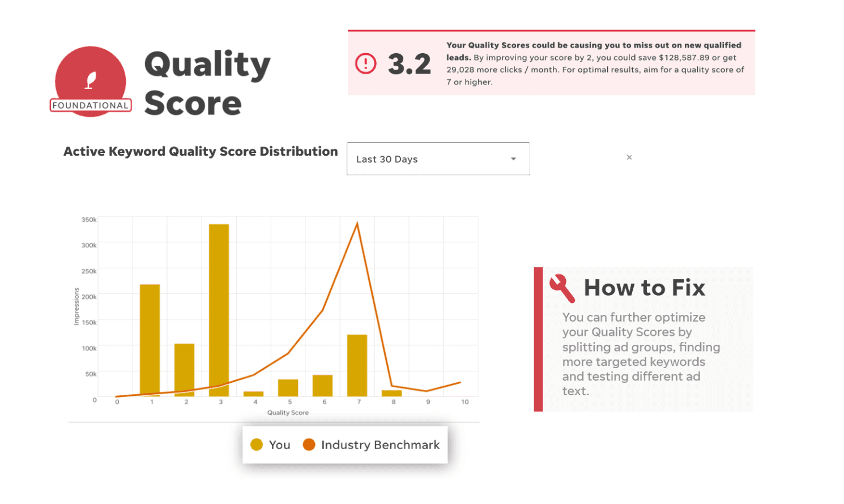The width and height of the screenshot is (844, 504).
Task: Click the yellow bar at quality score 3
Action: 219,310
